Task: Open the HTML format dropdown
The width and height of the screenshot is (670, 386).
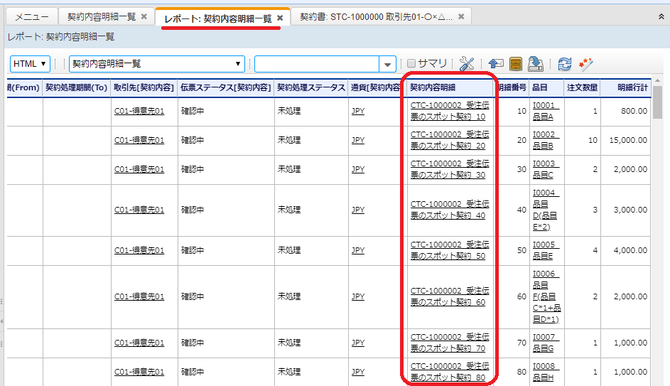Action: (x=30, y=64)
